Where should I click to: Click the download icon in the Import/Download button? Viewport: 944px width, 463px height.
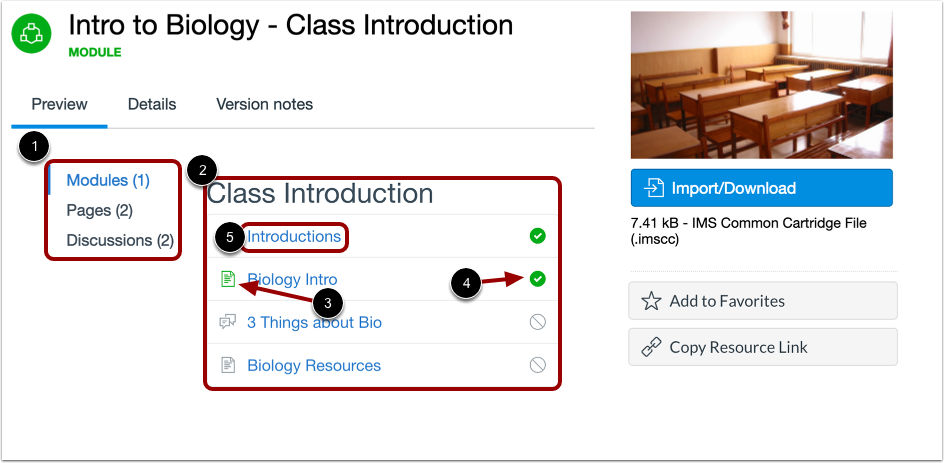pos(655,188)
